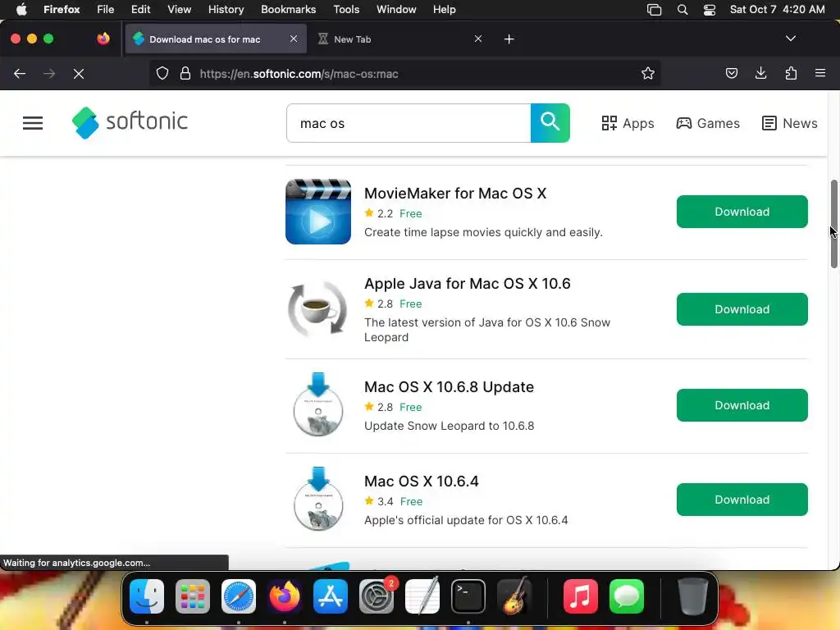Image resolution: width=840 pixels, height=630 pixels.
Task: Open MovieMaker for Mac OS X title
Action: pyautogui.click(x=454, y=194)
